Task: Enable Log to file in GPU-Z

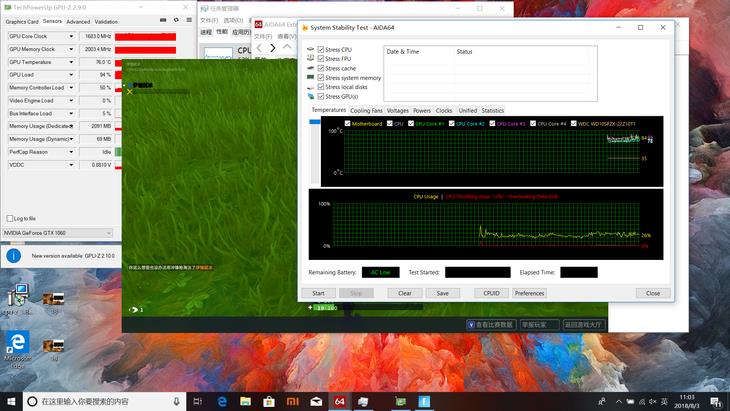Action: [11, 218]
